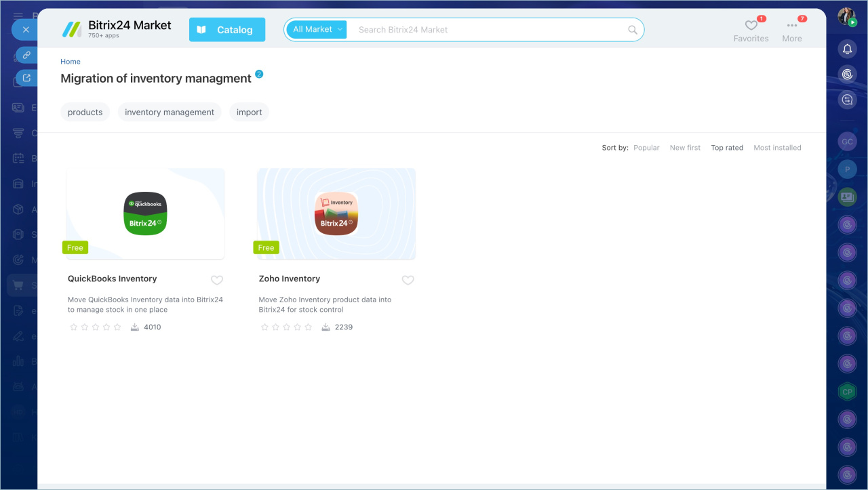Open the hamburger main menu
868x490 pixels.
click(18, 16)
